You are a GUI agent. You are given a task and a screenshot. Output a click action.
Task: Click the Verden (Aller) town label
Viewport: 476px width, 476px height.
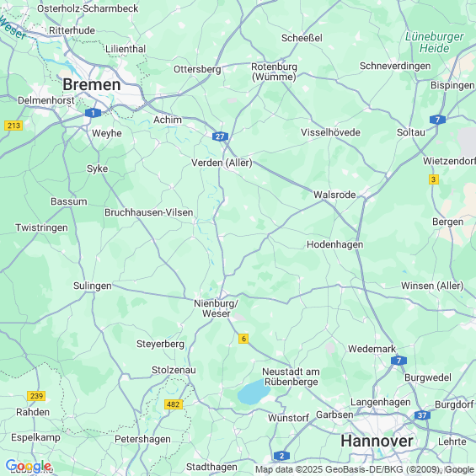click(x=222, y=163)
